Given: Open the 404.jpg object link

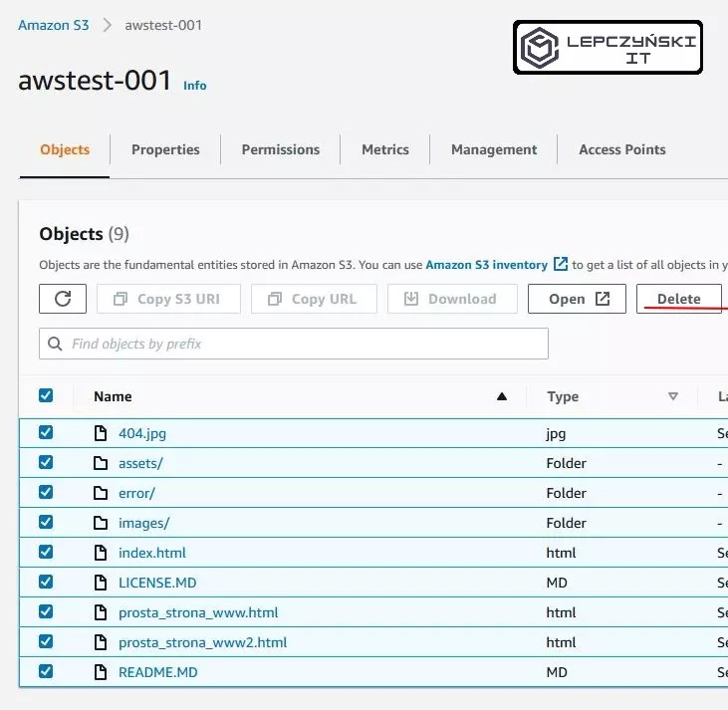Looking at the screenshot, I should tap(142, 433).
